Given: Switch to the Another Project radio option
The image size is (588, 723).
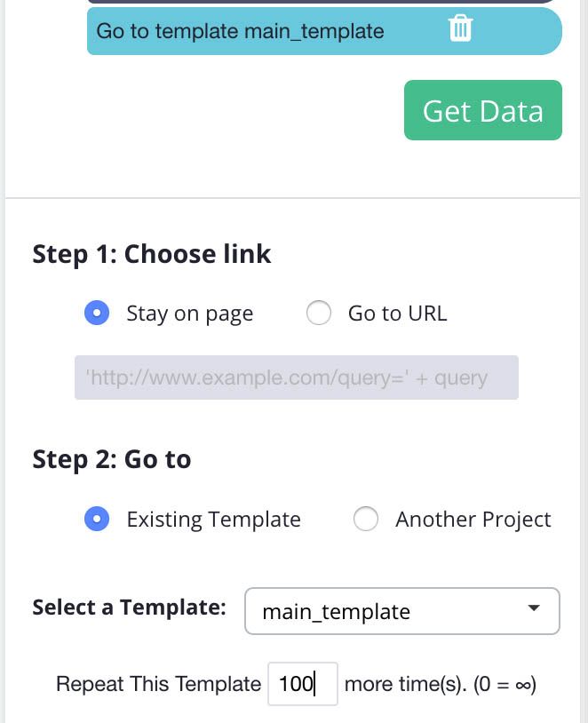Looking at the screenshot, I should click(366, 519).
